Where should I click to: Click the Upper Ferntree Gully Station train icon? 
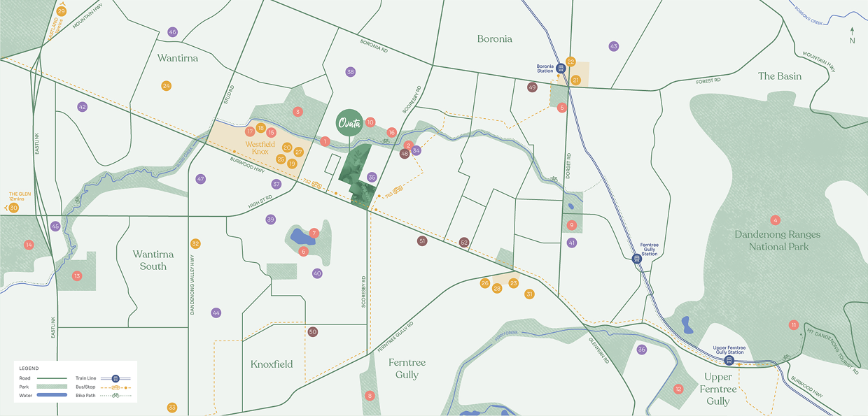click(x=729, y=361)
